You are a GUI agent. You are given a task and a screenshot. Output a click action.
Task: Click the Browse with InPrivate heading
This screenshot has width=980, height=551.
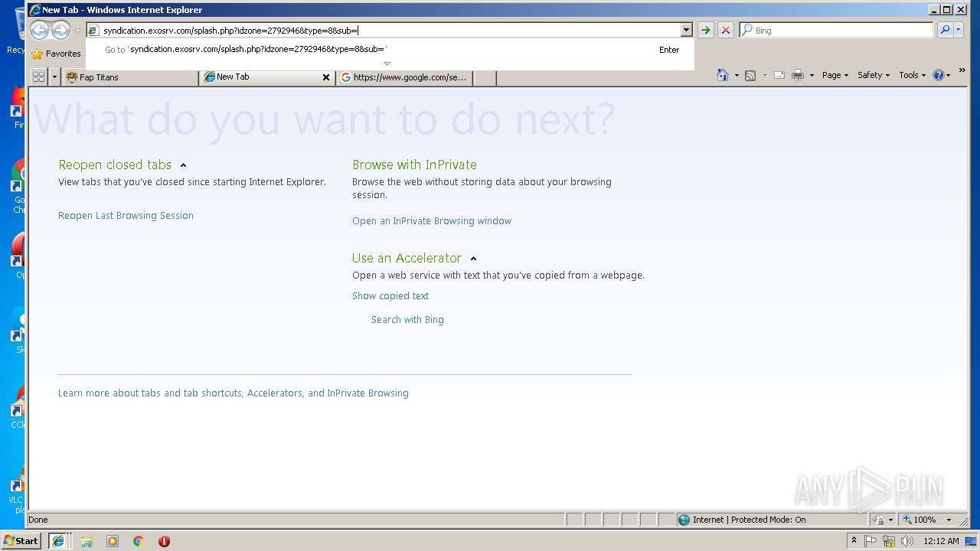coord(414,165)
